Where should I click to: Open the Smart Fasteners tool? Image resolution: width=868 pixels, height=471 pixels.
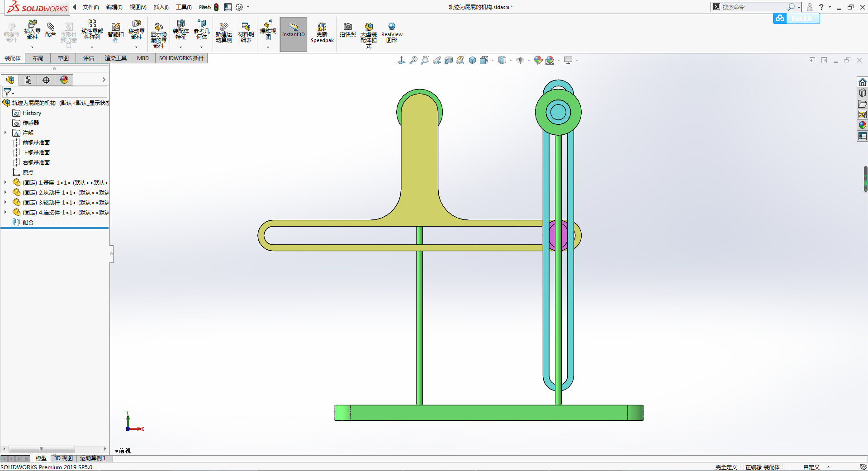pos(116,33)
